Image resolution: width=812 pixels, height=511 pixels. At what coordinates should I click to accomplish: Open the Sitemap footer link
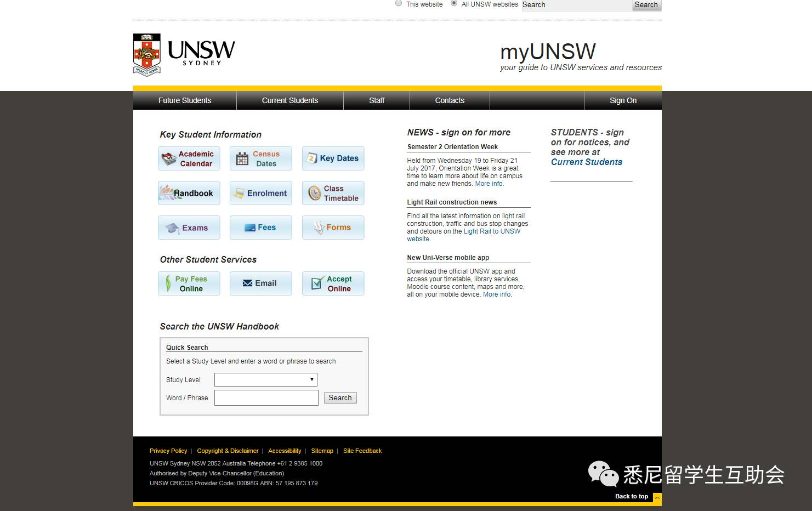[x=322, y=451]
